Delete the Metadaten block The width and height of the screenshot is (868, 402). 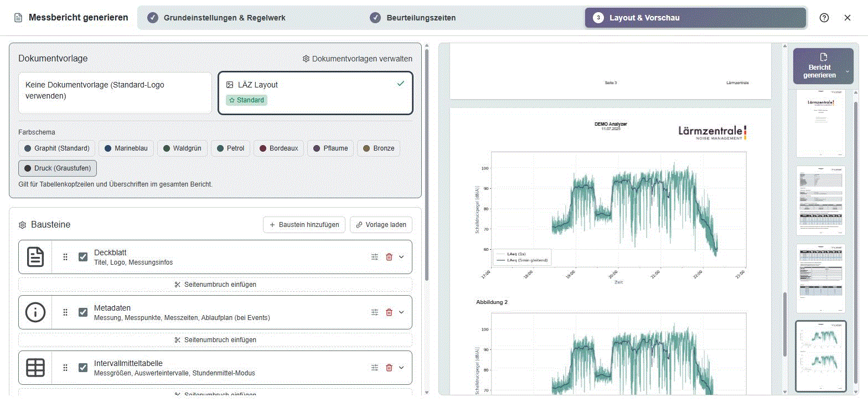tap(389, 312)
